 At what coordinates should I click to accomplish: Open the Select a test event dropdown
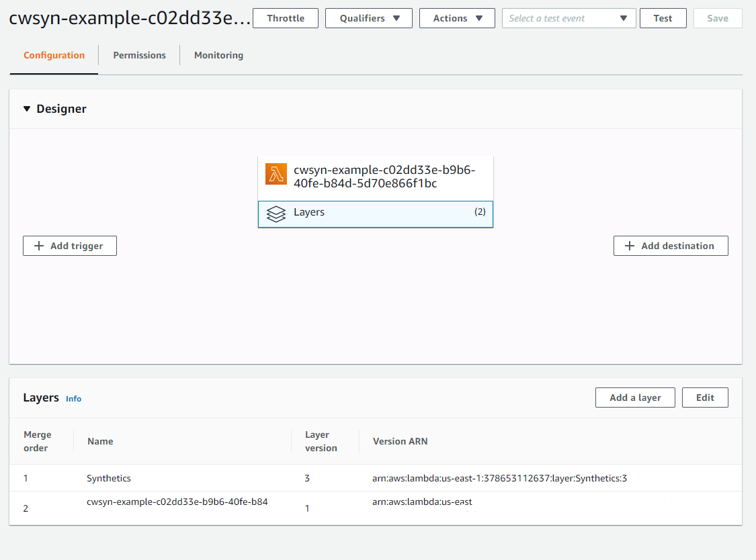coord(569,18)
